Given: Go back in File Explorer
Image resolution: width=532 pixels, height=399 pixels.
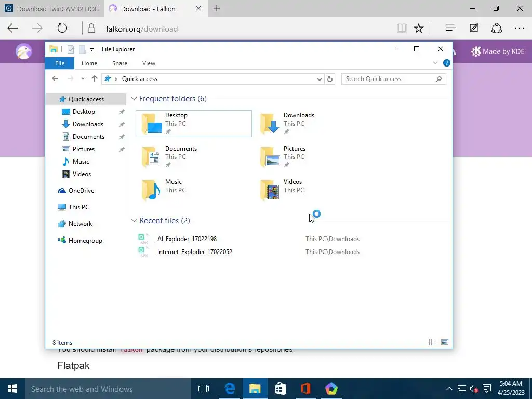Looking at the screenshot, I should (55, 79).
